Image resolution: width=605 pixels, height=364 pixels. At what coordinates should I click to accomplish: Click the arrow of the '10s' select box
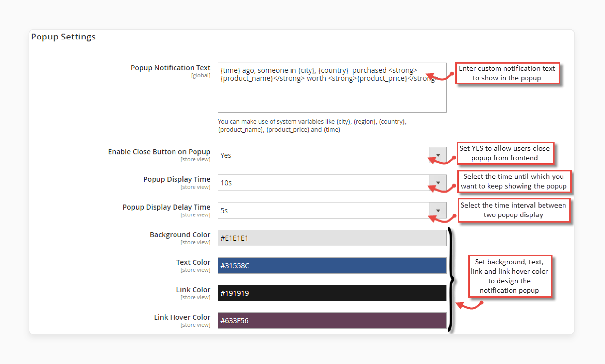438,183
